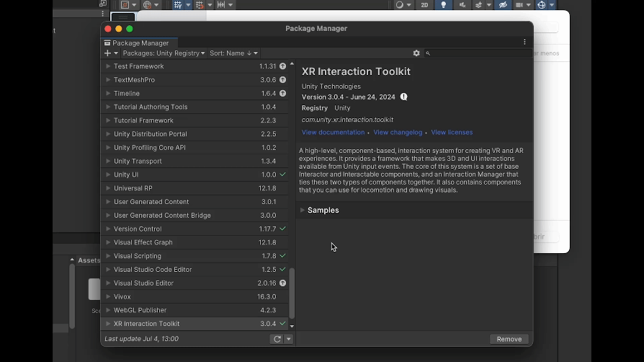The width and height of the screenshot is (644, 362).
Task: Open the gizmos dropdown arrow
Action: (552, 5)
